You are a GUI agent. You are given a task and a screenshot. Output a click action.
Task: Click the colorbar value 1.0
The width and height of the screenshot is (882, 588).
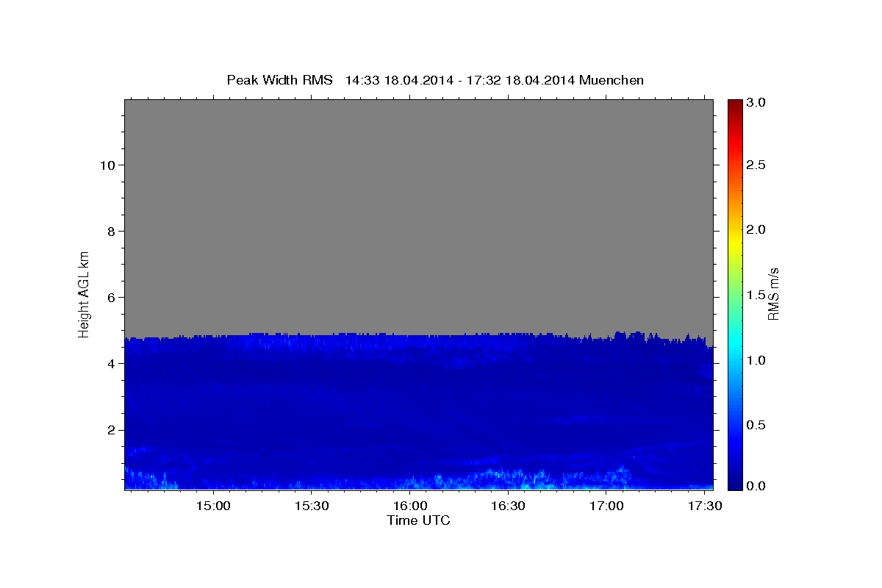(x=757, y=360)
